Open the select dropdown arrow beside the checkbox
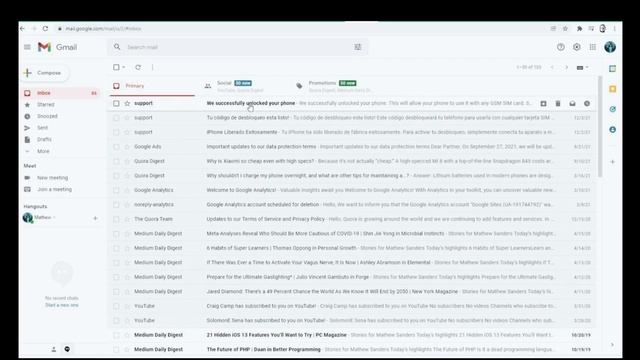This screenshot has width=640, height=360. pyautogui.click(x=124, y=67)
